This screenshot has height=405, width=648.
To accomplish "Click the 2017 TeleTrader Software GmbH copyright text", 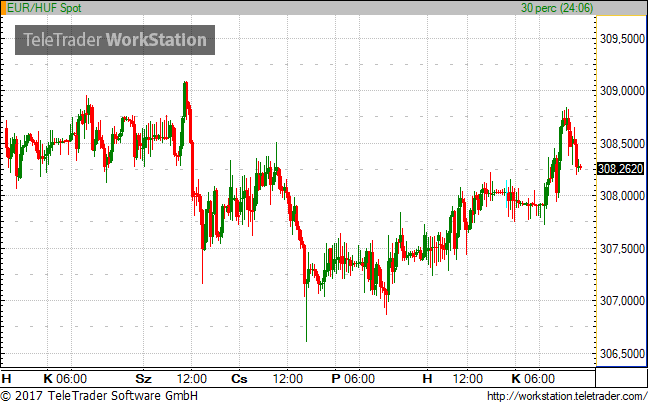I will pyautogui.click(x=99, y=395).
